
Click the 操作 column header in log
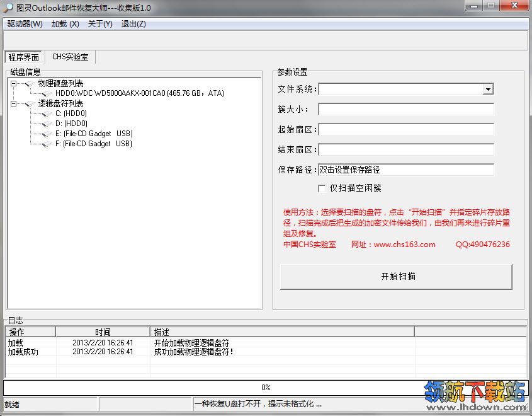point(30,332)
